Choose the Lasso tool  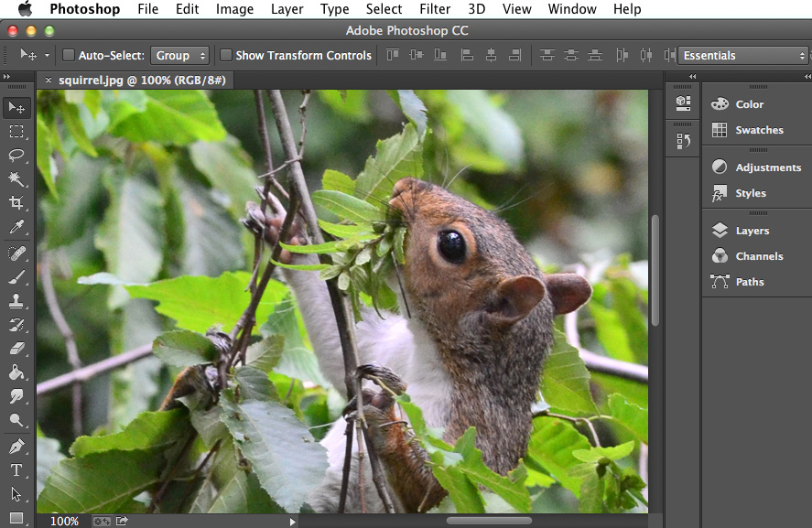pyautogui.click(x=16, y=156)
